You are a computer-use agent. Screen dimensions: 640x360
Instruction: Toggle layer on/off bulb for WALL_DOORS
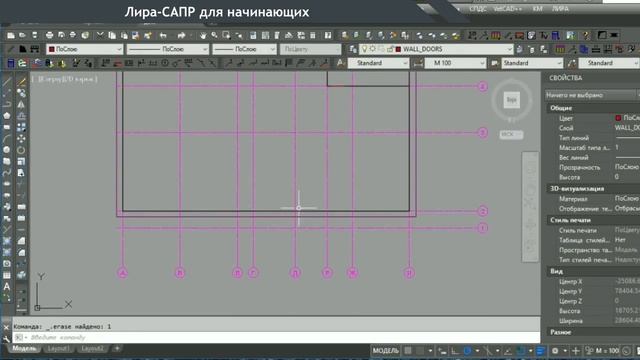point(364,49)
